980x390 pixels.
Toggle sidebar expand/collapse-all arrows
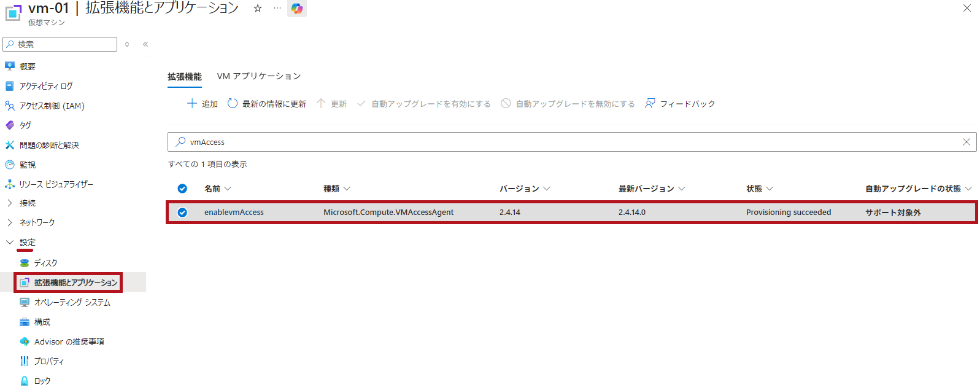(127, 44)
